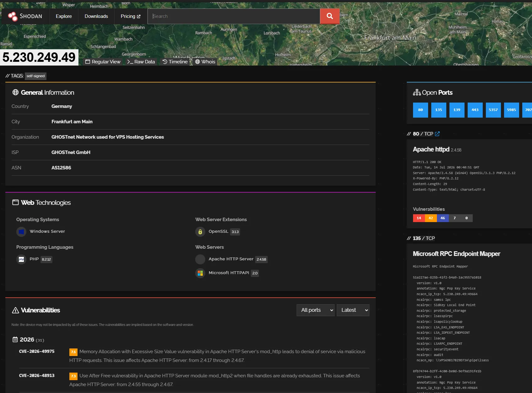
Task: Click the Country value Germany
Action: [62, 106]
